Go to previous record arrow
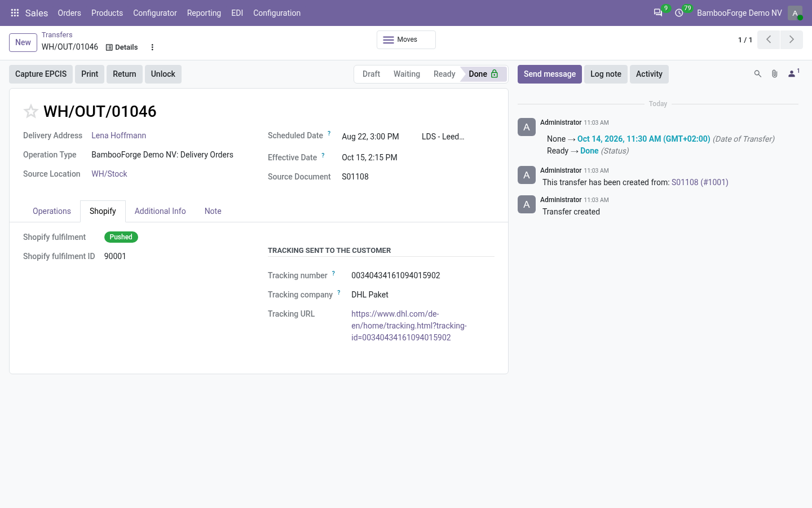Viewport: 812px width, 508px height. click(x=769, y=40)
